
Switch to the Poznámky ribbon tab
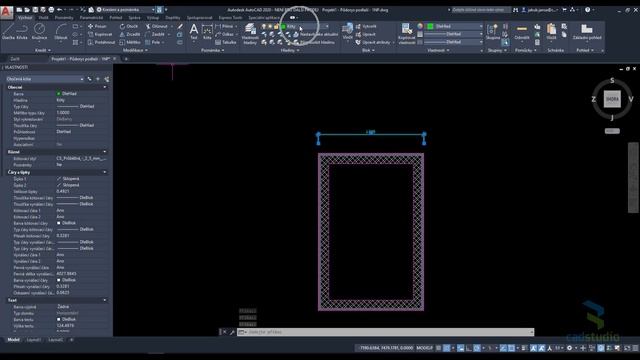pos(64,18)
